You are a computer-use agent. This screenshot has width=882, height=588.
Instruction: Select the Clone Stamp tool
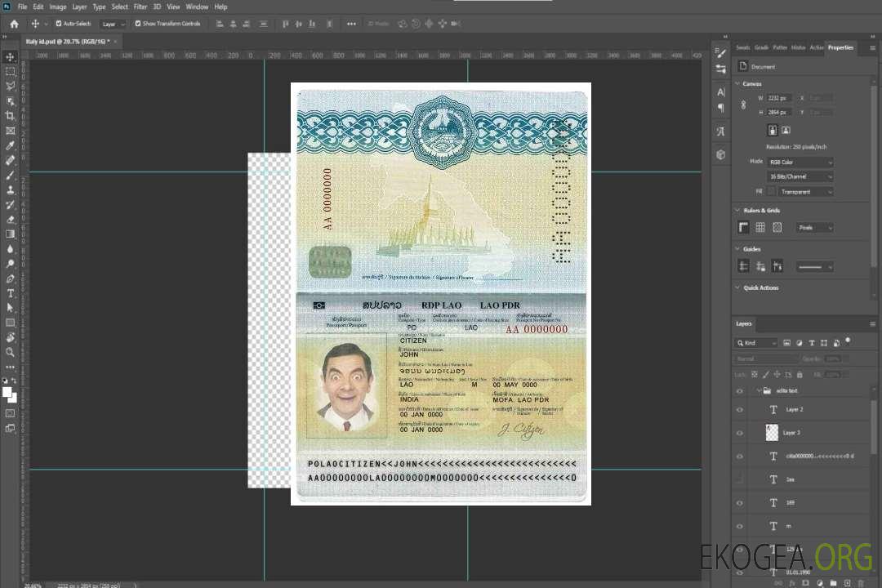click(10, 189)
